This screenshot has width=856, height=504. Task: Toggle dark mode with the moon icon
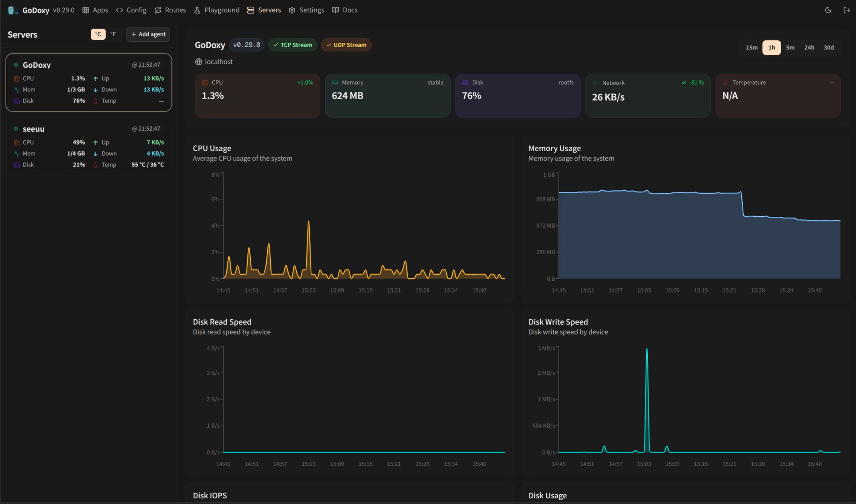[828, 10]
